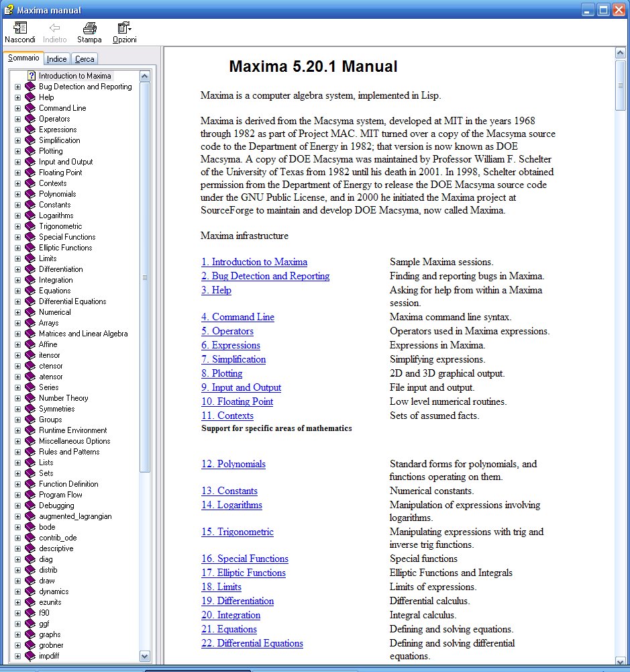Viewport: 630px width, 672px height.
Task: Open the Opzioni toolbar icon
Action: (x=124, y=28)
